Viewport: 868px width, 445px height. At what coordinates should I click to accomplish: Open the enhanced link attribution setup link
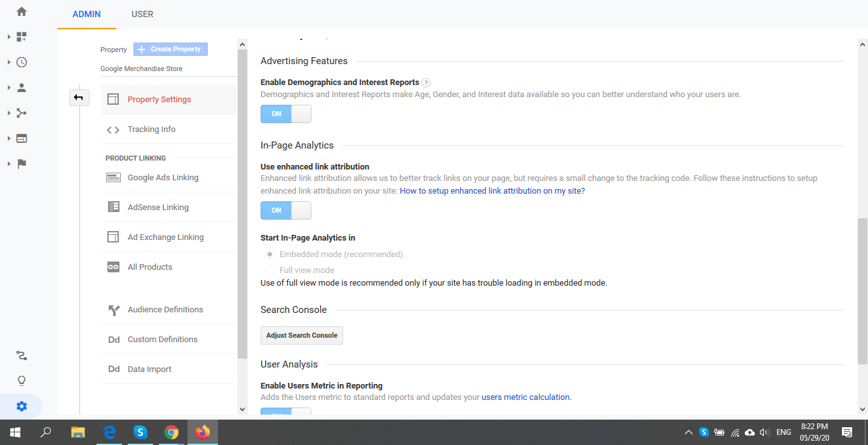pyautogui.click(x=491, y=190)
